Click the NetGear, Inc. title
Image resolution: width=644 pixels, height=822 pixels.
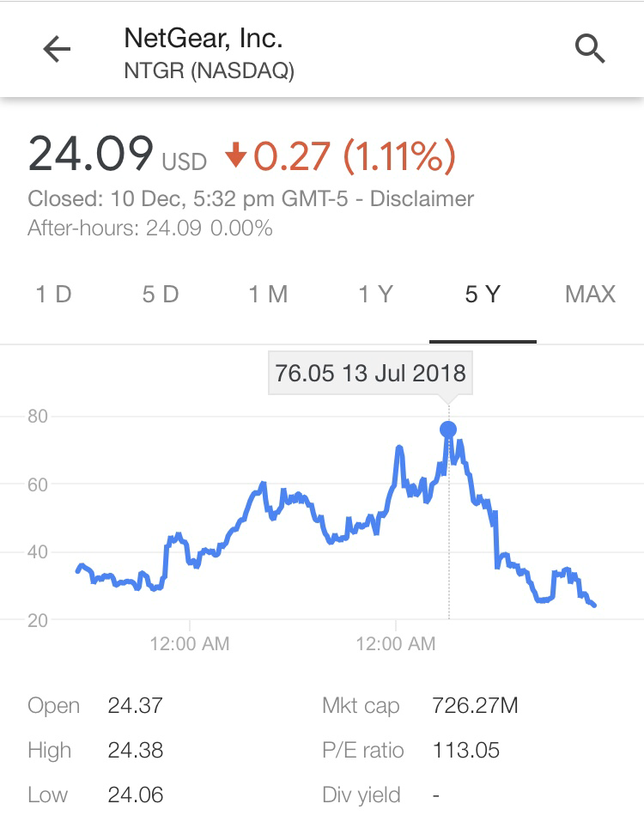tap(204, 39)
